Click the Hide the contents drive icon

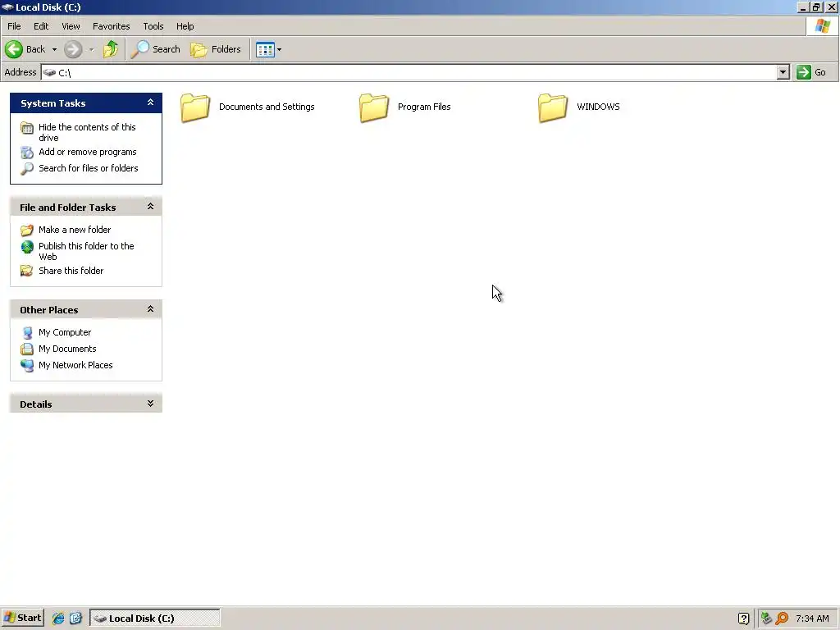(27, 127)
